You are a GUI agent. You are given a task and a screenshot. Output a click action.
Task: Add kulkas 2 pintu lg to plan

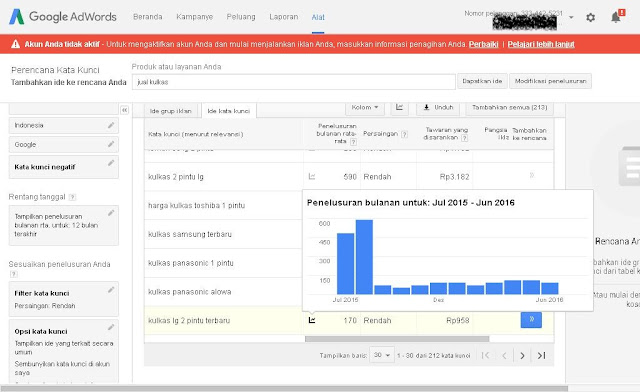531,176
